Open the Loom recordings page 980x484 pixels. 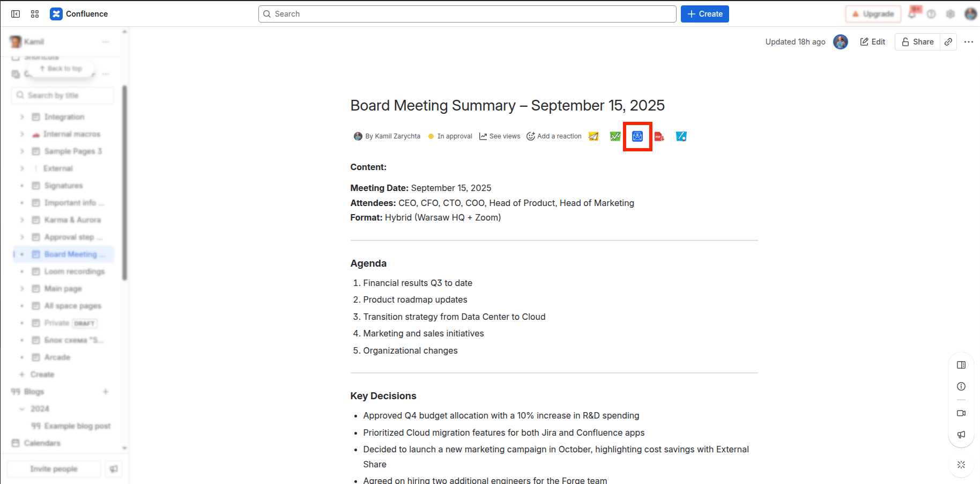[74, 272]
